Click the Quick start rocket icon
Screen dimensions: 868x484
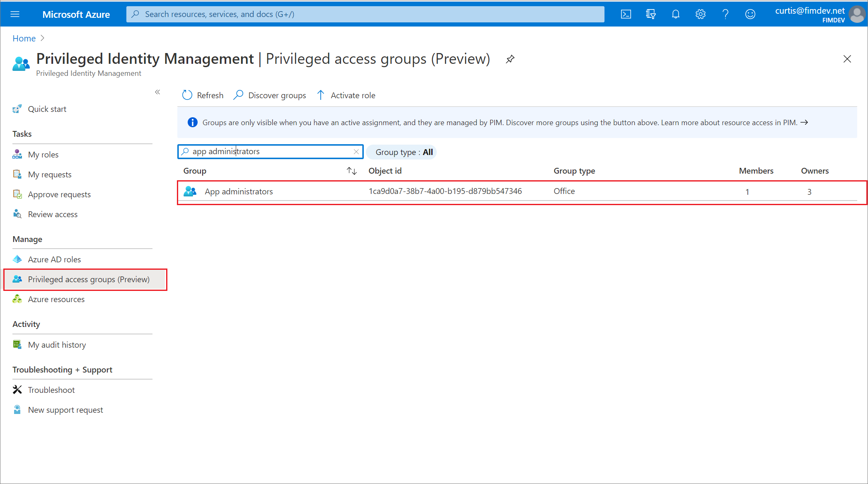coord(17,109)
